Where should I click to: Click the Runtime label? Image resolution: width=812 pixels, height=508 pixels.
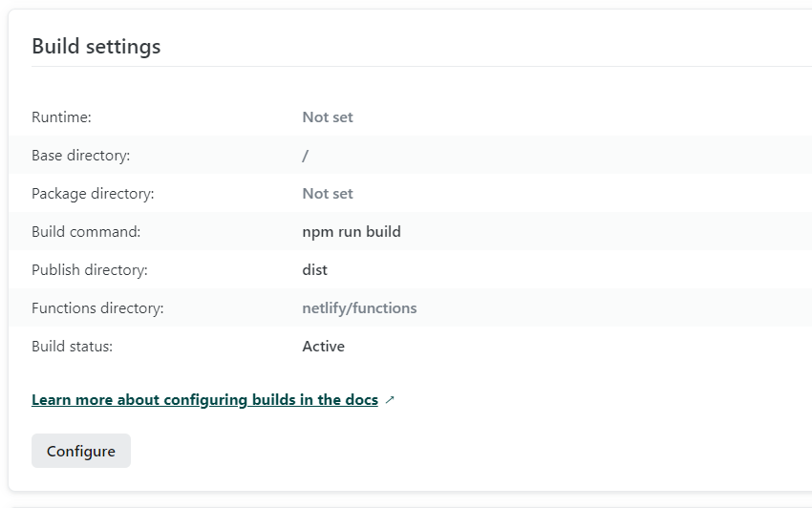tap(62, 117)
